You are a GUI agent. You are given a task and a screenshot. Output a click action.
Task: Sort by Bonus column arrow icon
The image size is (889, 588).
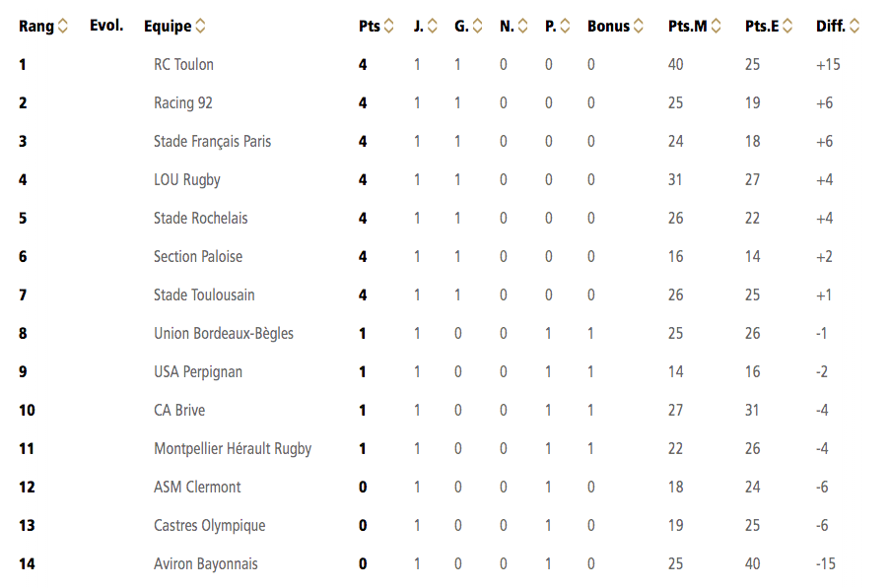[x=639, y=26]
